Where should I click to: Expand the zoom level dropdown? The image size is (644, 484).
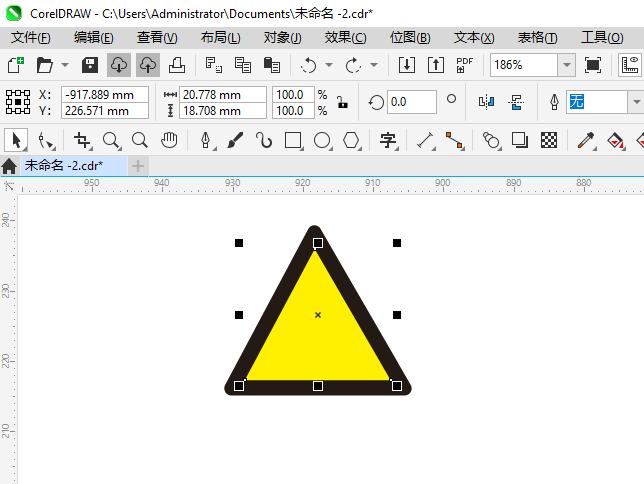click(x=567, y=65)
